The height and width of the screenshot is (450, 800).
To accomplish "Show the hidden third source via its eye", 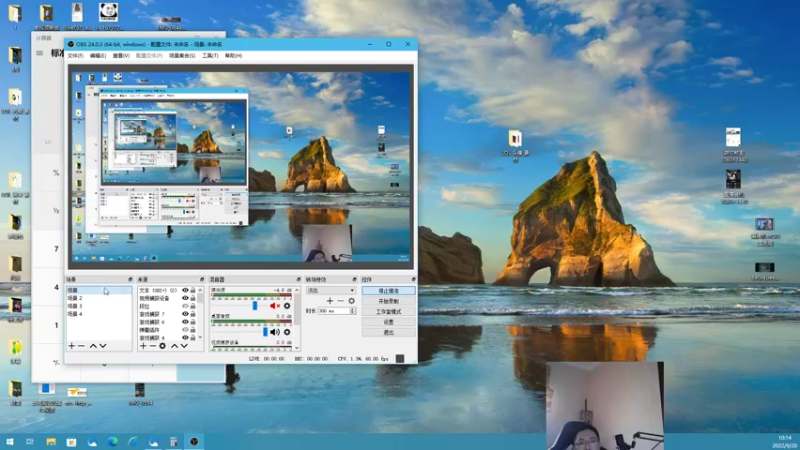I will [185, 306].
